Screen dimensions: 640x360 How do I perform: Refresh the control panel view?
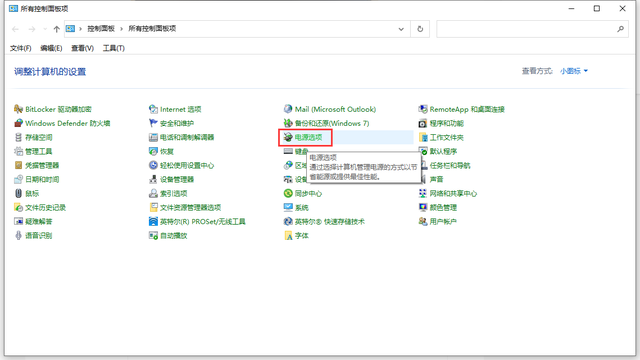pyautogui.click(x=420, y=29)
